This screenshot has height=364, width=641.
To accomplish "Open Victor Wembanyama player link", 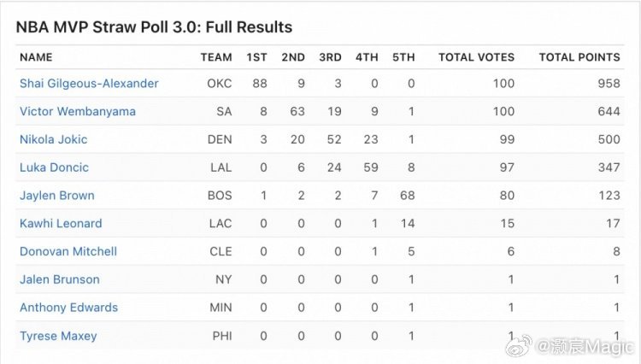I will 78,111.
